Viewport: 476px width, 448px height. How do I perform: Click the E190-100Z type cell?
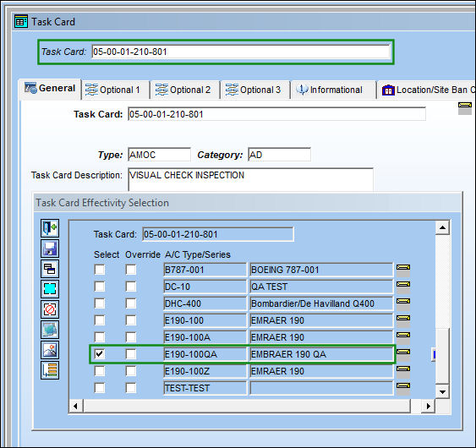click(x=205, y=371)
